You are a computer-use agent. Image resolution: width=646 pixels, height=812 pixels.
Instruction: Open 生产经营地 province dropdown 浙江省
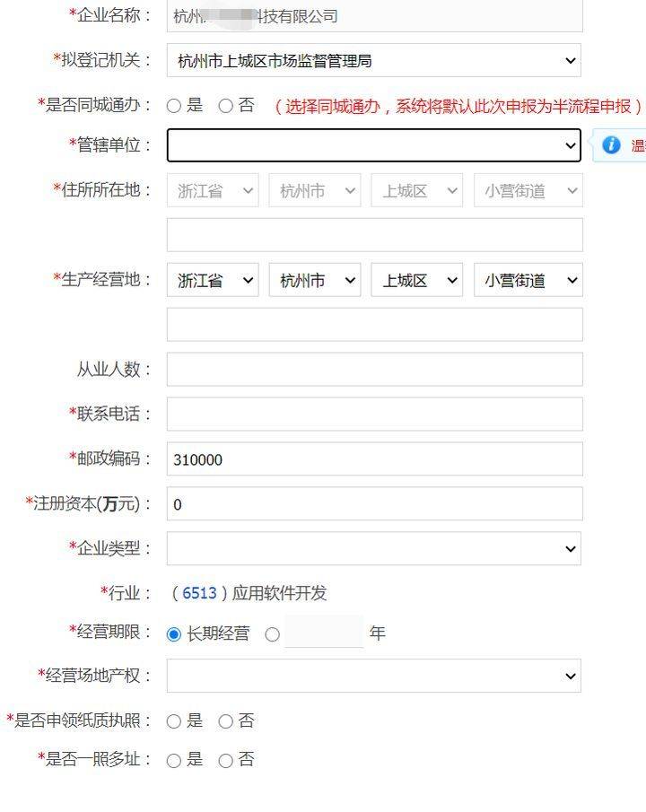click(x=213, y=280)
